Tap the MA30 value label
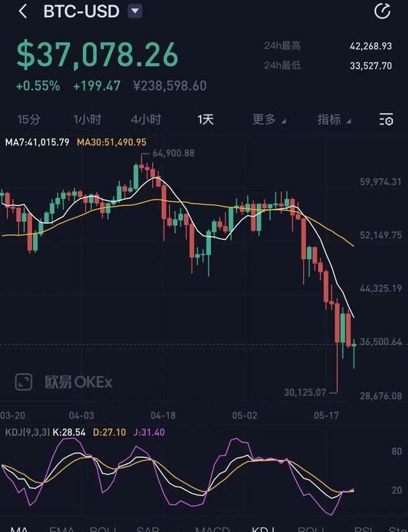 pyautogui.click(x=112, y=142)
